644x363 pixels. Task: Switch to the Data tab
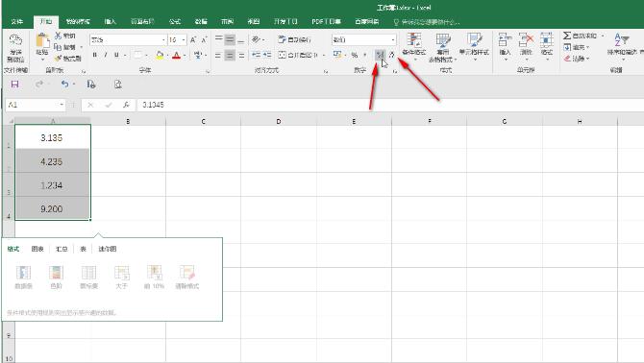pos(201,21)
